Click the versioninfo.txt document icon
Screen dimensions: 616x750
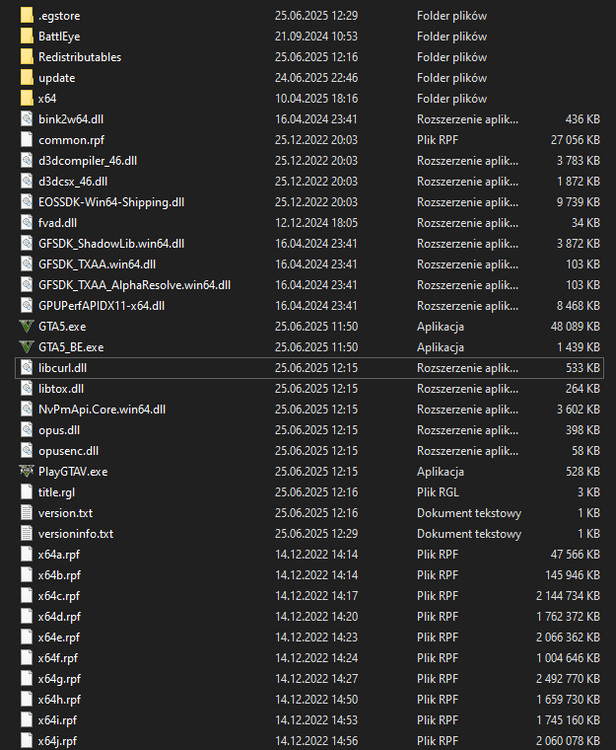coord(27,534)
